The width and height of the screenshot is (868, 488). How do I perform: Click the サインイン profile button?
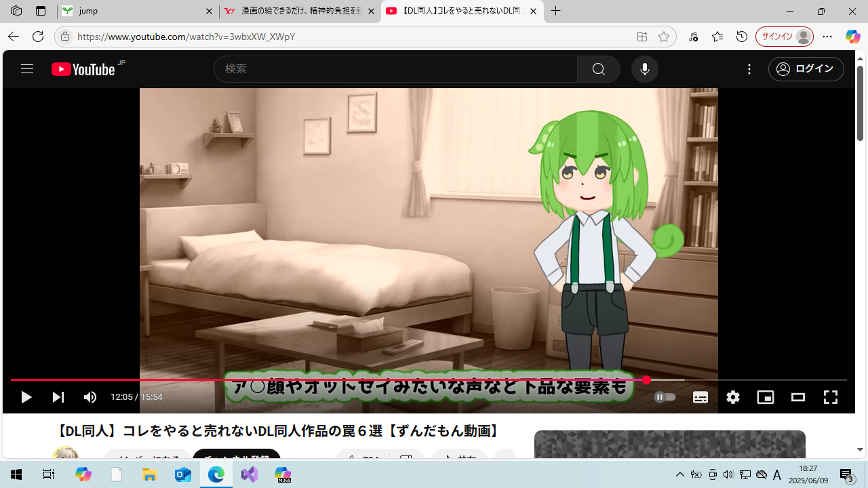point(785,37)
